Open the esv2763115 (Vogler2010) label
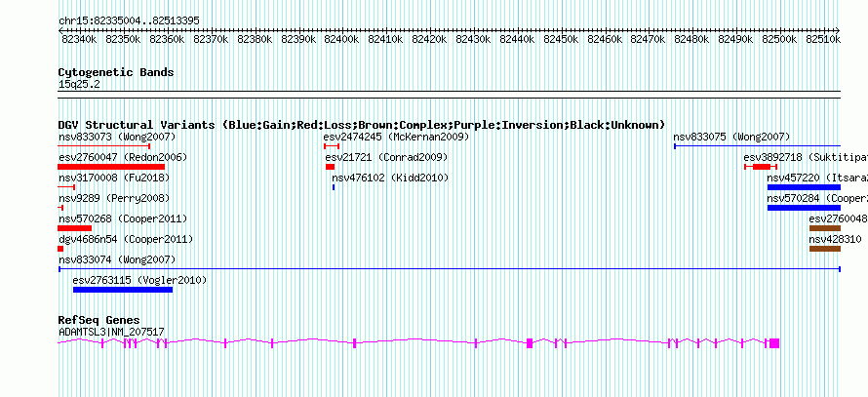This screenshot has width=868, height=397. (140, 280)
